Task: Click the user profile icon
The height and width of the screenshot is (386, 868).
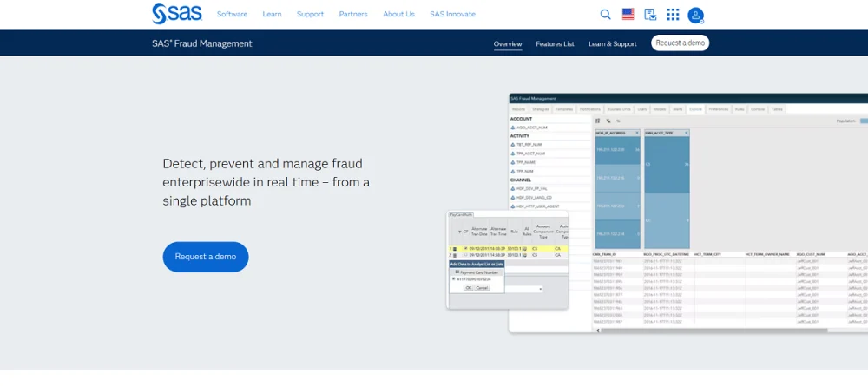Action: pos(695,15)
